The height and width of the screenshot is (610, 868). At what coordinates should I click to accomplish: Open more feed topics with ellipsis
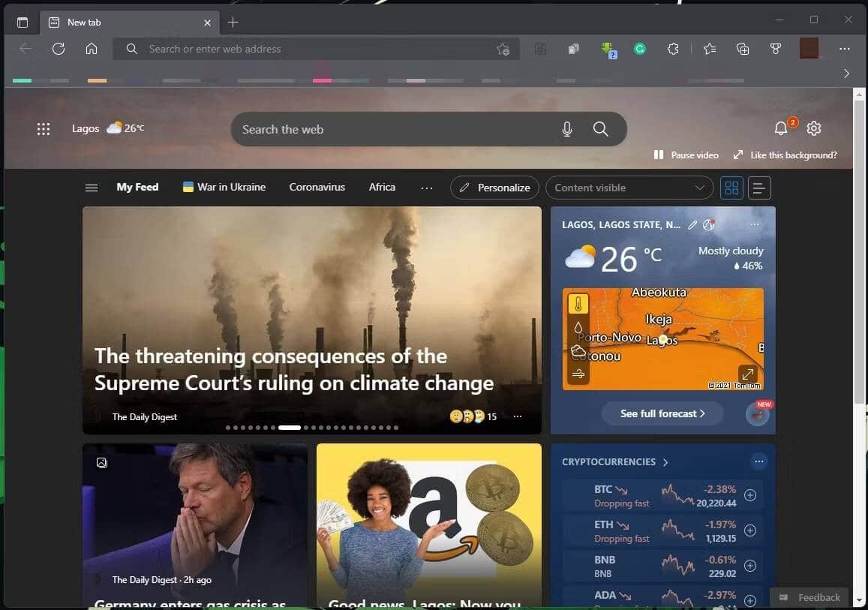coord(427,188)
